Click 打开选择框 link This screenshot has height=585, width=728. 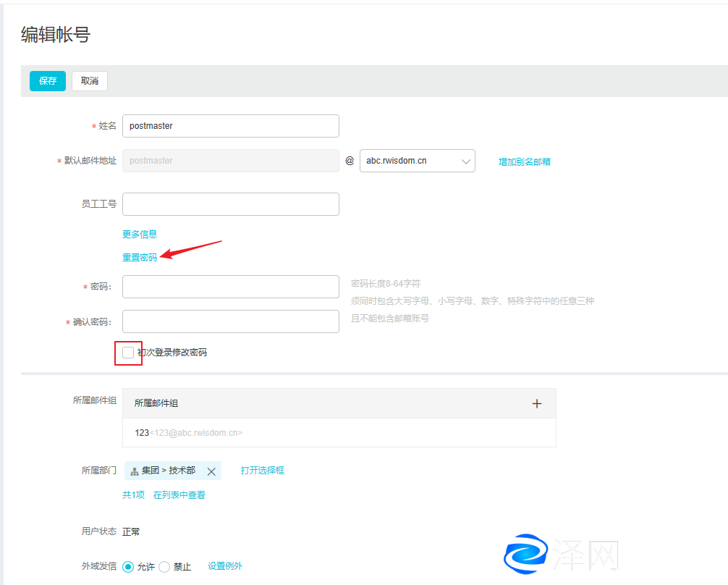[262, 471]
